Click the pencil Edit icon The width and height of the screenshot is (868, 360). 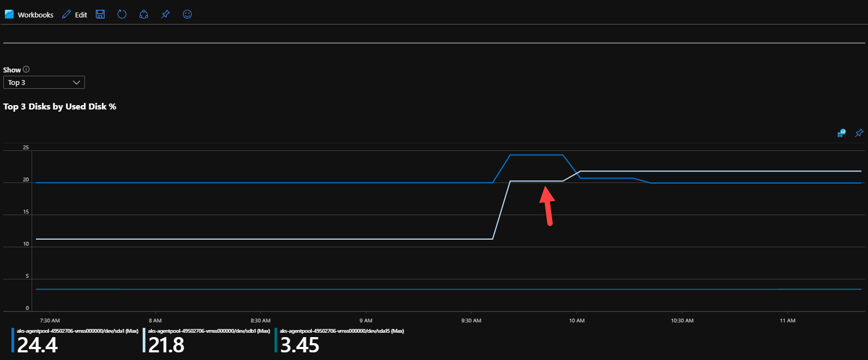pos(66,15)
